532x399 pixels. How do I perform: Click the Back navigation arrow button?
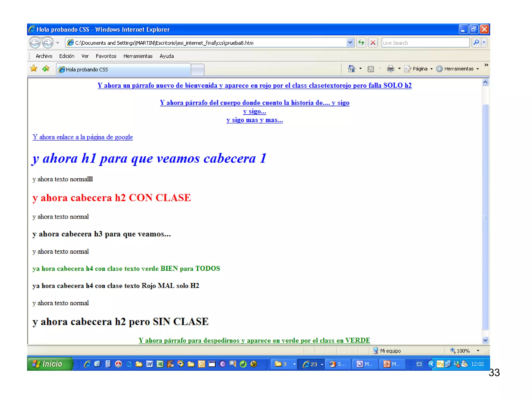click(35, 43)
